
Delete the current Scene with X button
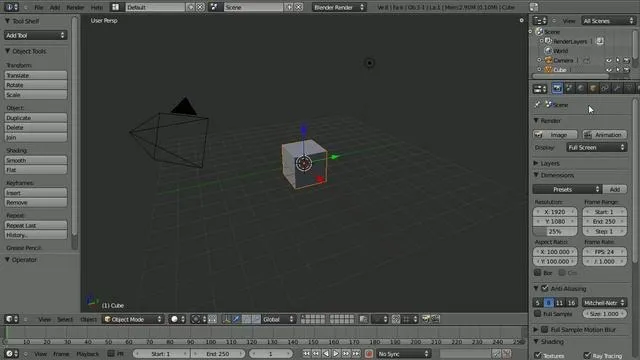[x=299, y=7]
